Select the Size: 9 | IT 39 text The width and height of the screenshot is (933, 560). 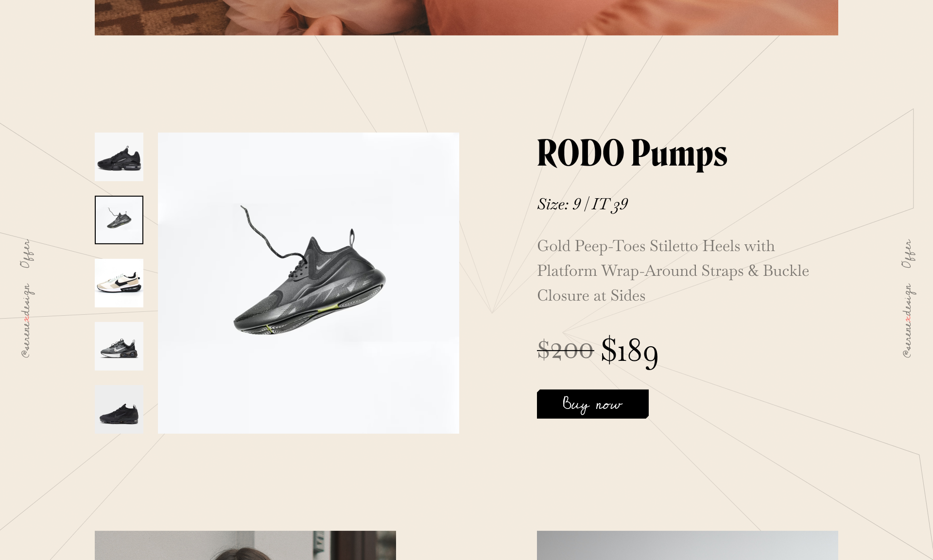pyautogui.click(x=583, y=204)
